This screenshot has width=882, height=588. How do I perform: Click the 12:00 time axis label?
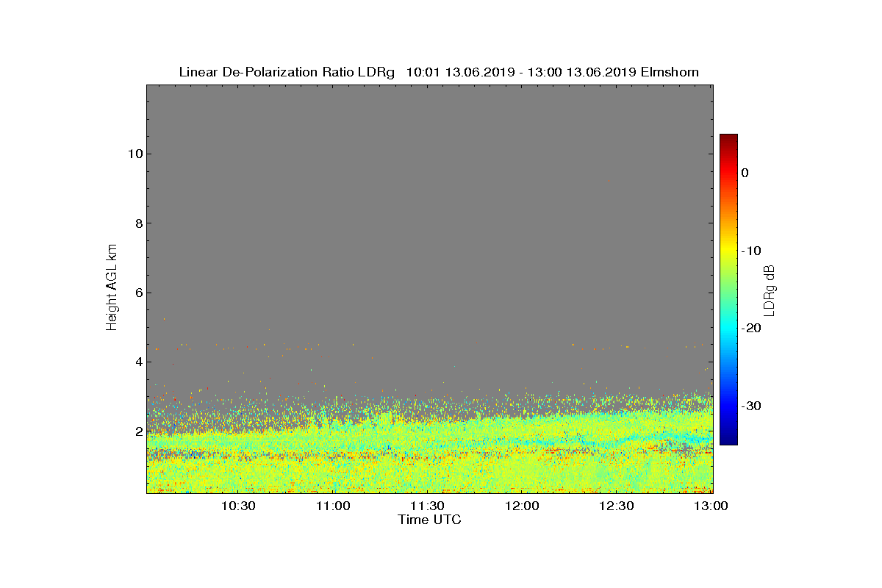pyautogui.click(x=522, y=506)
